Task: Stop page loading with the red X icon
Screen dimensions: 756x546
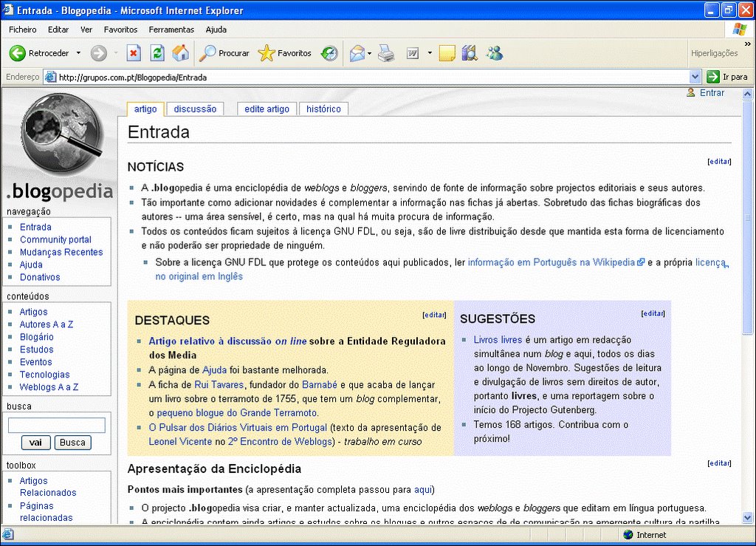Action: [134, 53]
